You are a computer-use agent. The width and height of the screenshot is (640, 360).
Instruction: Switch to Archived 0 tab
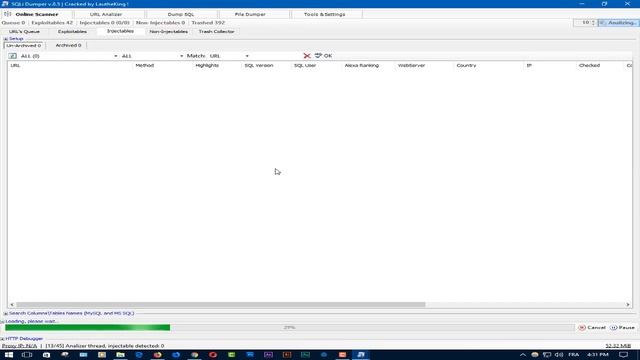(x=68, y=45)
